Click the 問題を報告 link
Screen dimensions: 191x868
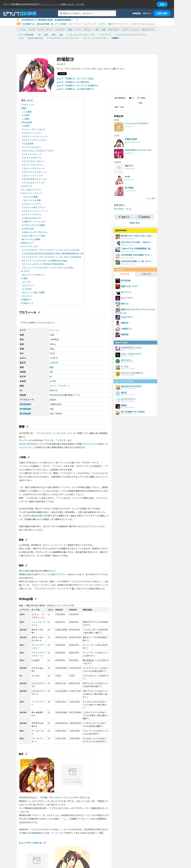pyautogui.click(x=135, y=223)
